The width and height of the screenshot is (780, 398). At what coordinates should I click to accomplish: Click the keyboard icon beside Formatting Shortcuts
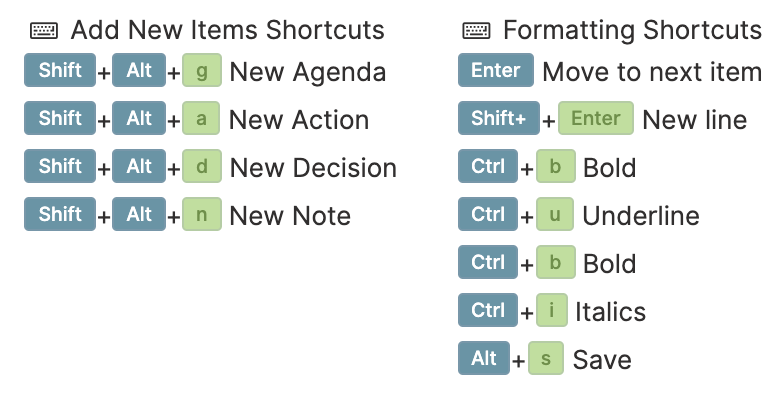point(477,31)
